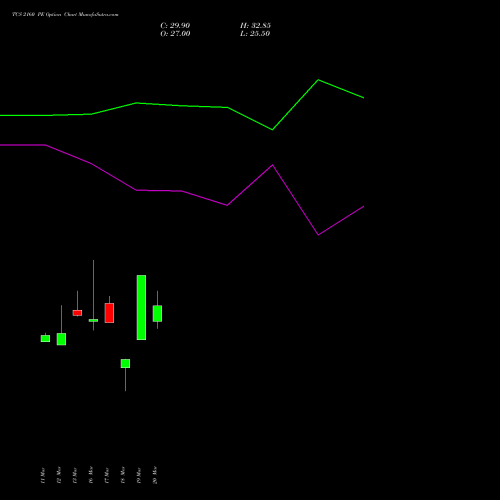Select the 18 Mar date label
Viewport: 500px width, 500px height.
click(123, 475)
